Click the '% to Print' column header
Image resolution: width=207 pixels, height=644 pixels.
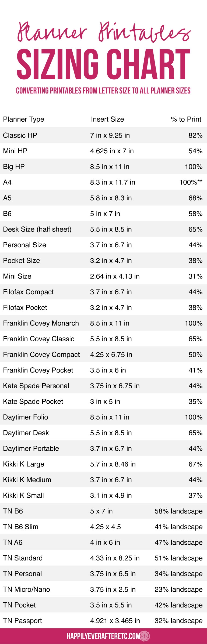[186, 119]
